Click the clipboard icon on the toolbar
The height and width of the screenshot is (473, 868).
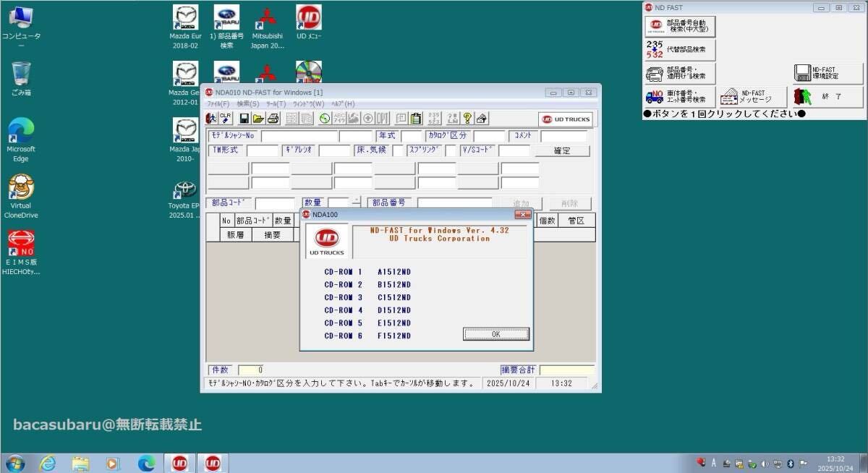(x=416, y=119)
